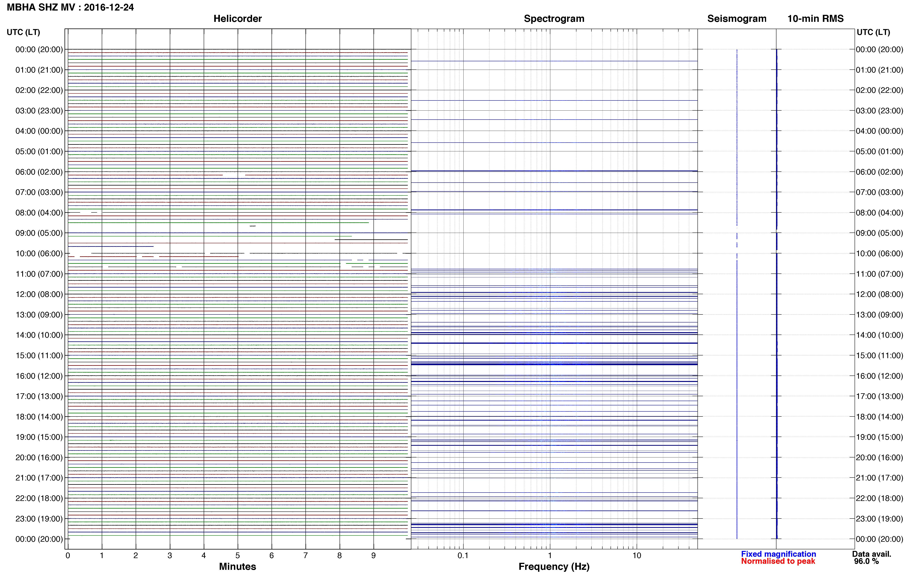This screenshot has height=578, width=924.
Task: Click right-axis time label "20:00 (16:00)"
Action: 880,458
